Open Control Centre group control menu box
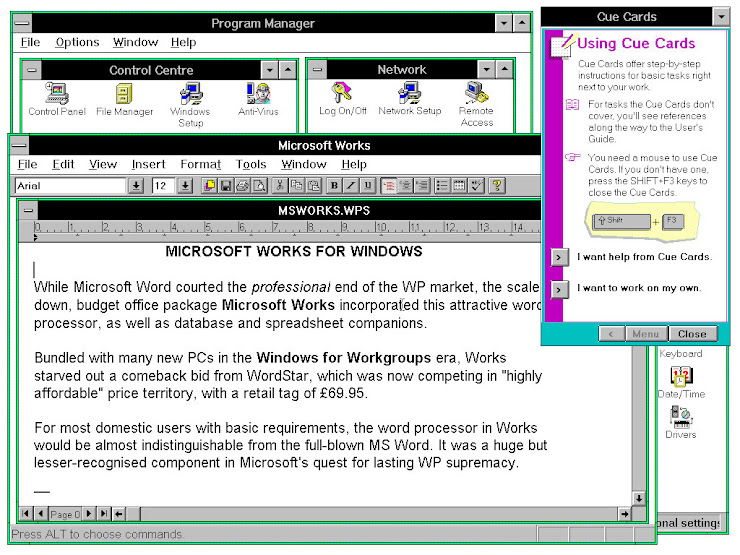740x555 pixels. pyautogui.click(x=32, y=70)
